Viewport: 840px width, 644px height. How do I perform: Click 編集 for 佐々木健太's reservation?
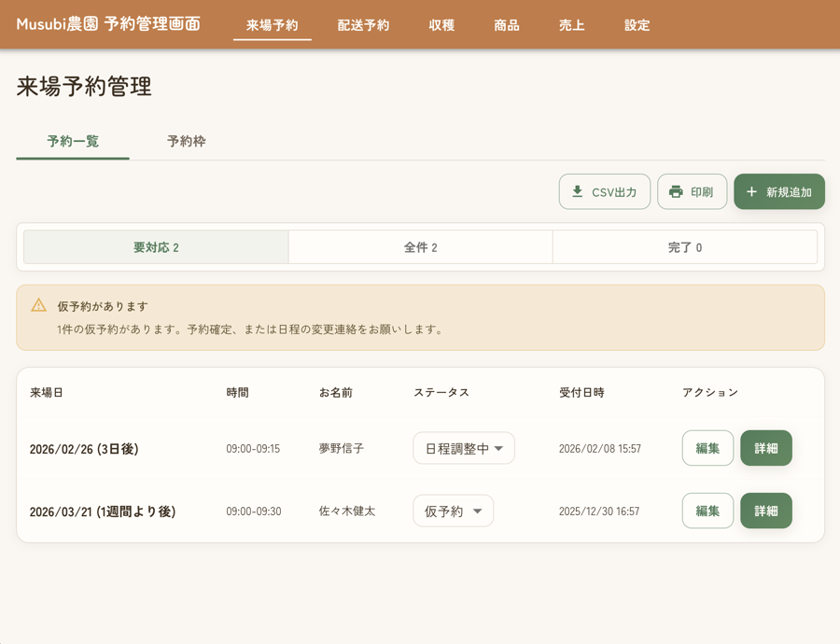[x=707, y=511]
